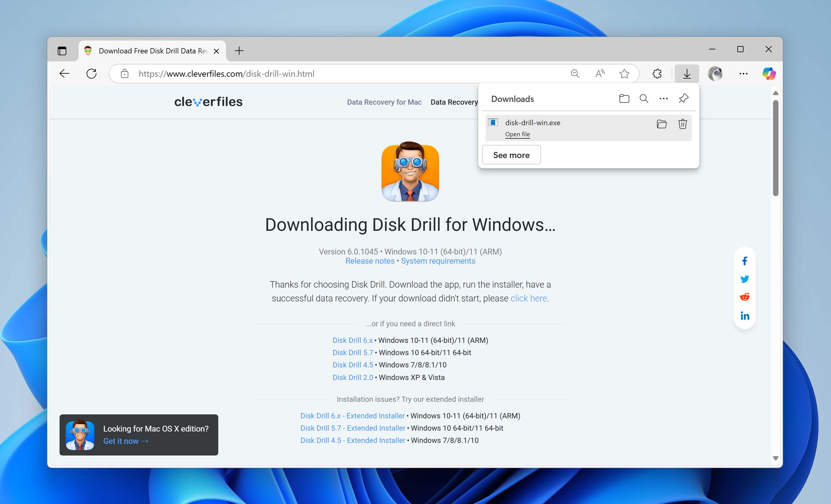Download Disk Drill 5.7 Extended Installer
Image resolution: width=831 pixels, height=504 pixels.
coord(353,428)
